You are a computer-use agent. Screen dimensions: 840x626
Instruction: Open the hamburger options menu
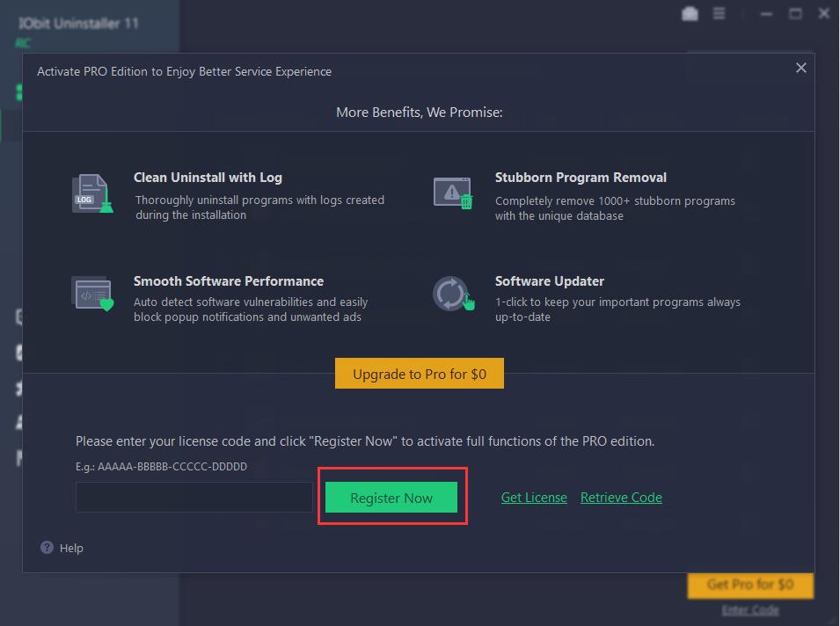click(x=719, y=14)
